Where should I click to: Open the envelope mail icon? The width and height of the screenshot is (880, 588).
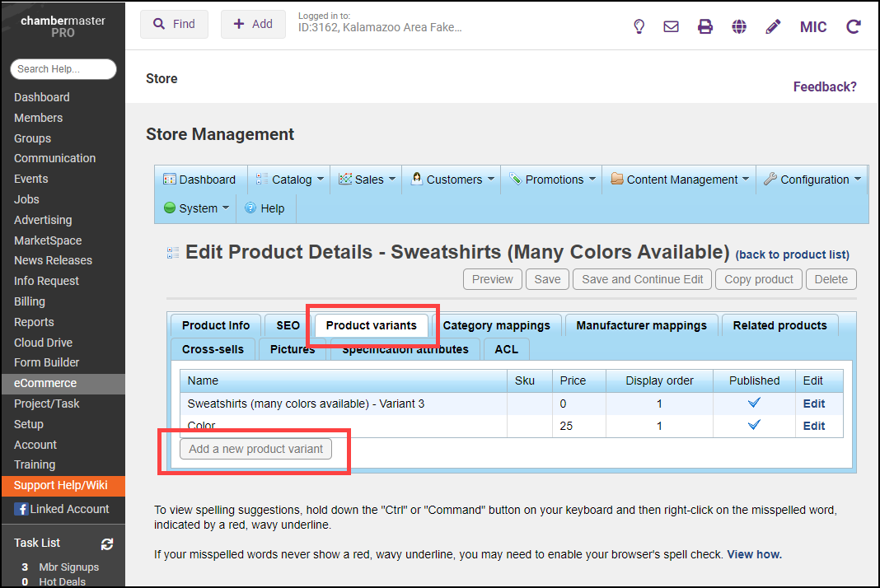671,26
